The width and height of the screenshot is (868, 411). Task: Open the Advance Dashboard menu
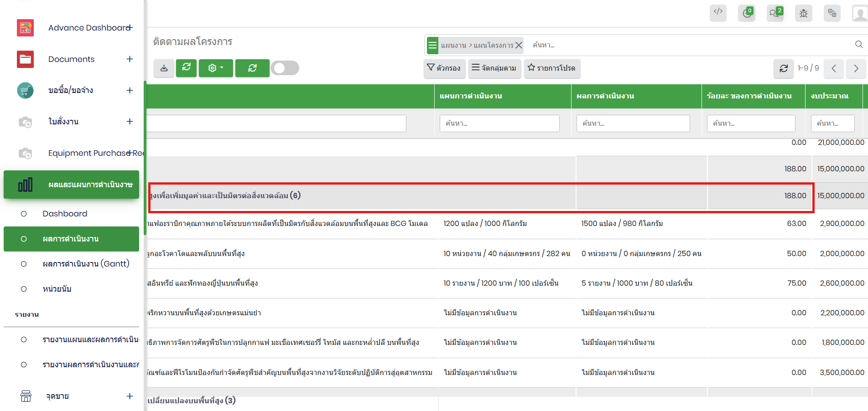click(89, 28)
